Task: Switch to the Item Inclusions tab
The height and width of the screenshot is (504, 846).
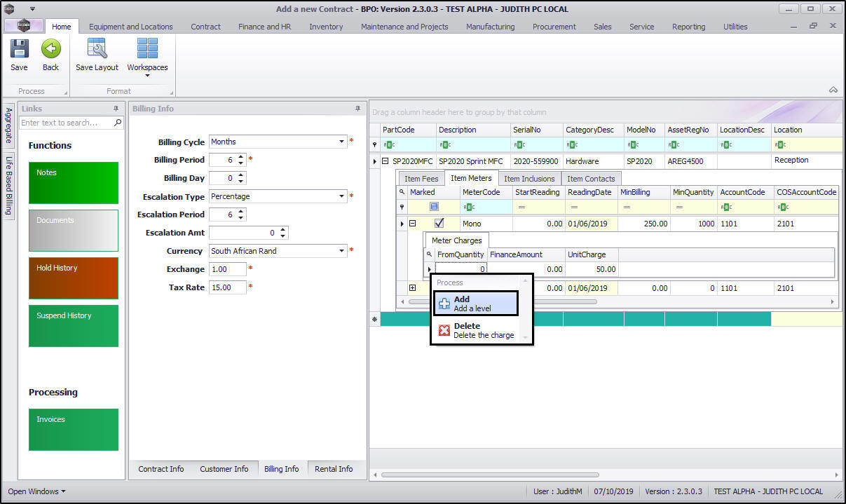Action: click(x=529, y=179)
